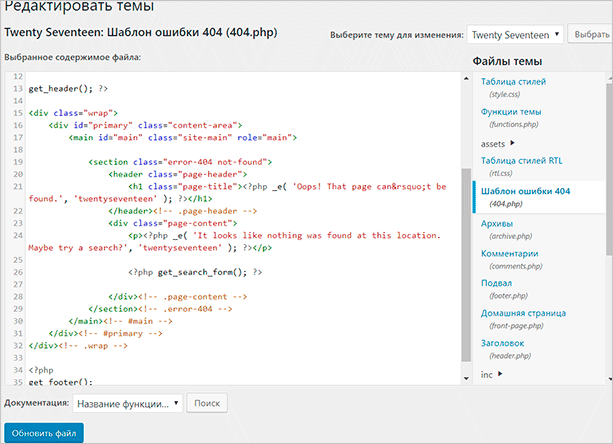Image resolution: width=613 pixels, height=444 pixels.
Task: Click the Выбрать button
Action: tap(590, 35)
